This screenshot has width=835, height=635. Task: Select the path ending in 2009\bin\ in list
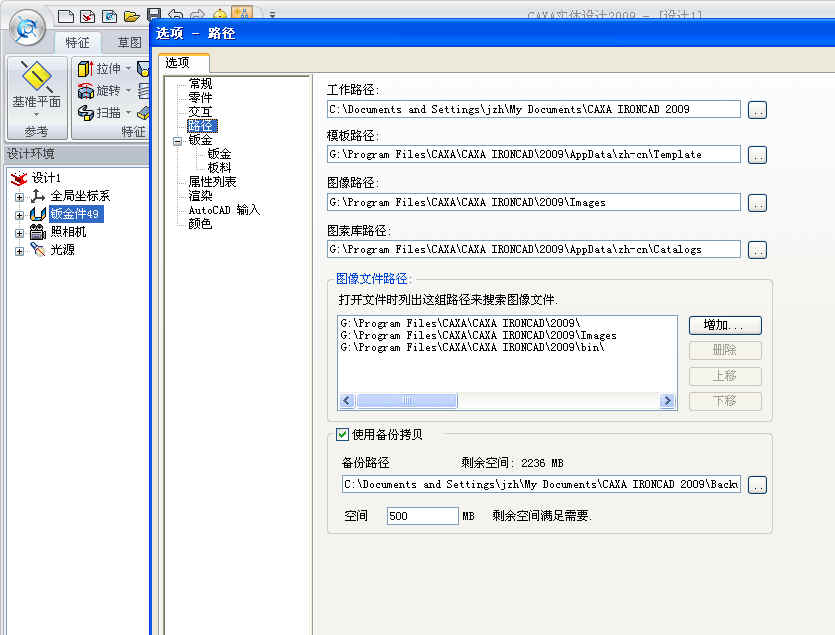472,347
